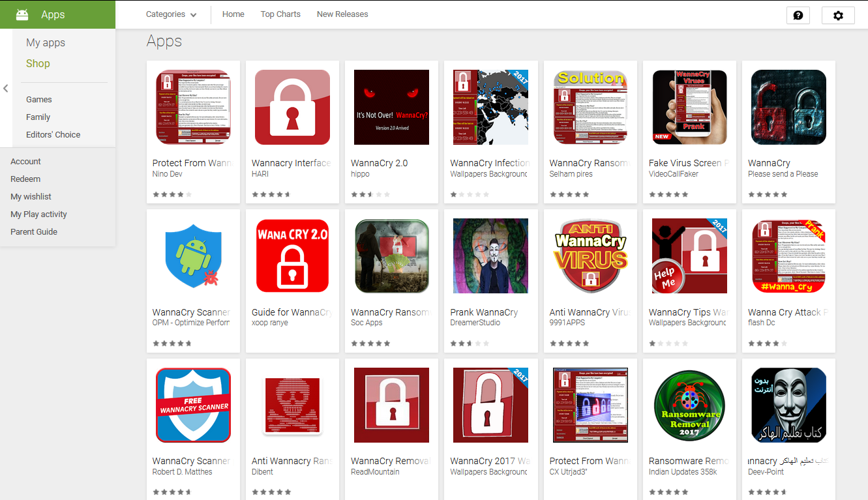Open the Guide for WannaCry red icon
This screenshot has height=500, width=868.
coord(292,256)
